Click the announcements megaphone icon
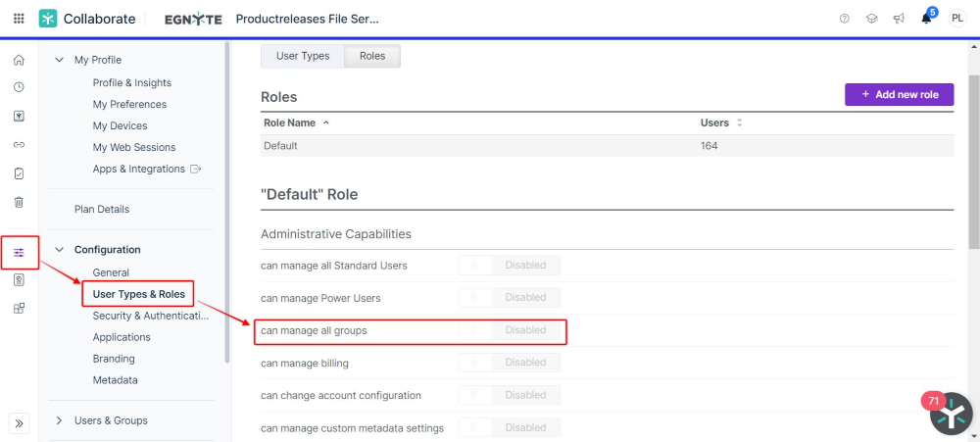The width and height of the screenshot is (980, 442). [899, 19]
